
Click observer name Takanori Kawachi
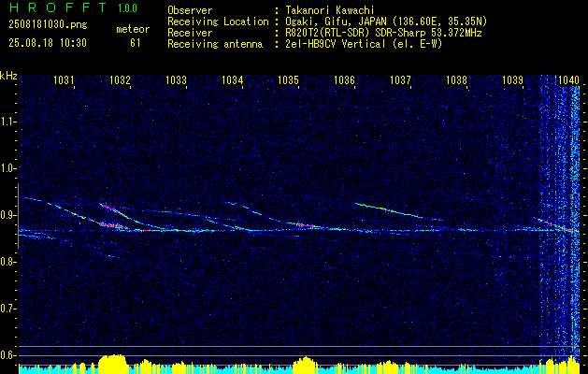click(x=330, y=10)
